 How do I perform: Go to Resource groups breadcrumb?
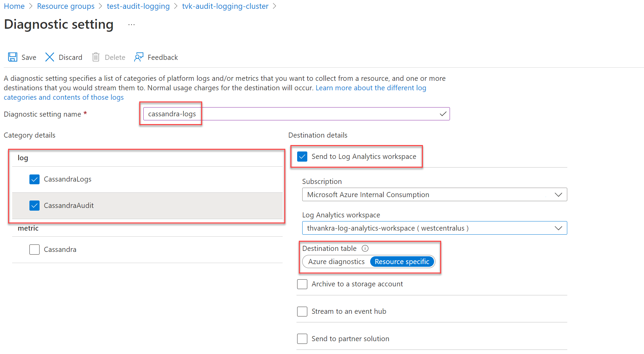click(x=66, y=6)
